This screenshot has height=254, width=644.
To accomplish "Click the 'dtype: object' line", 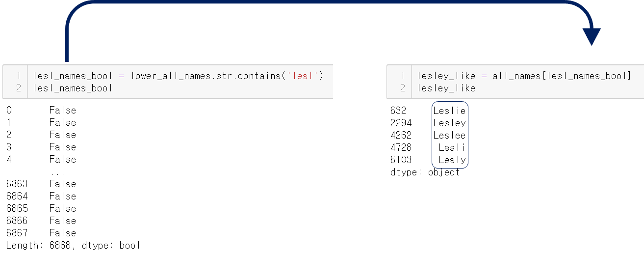I will click(425, 172).
